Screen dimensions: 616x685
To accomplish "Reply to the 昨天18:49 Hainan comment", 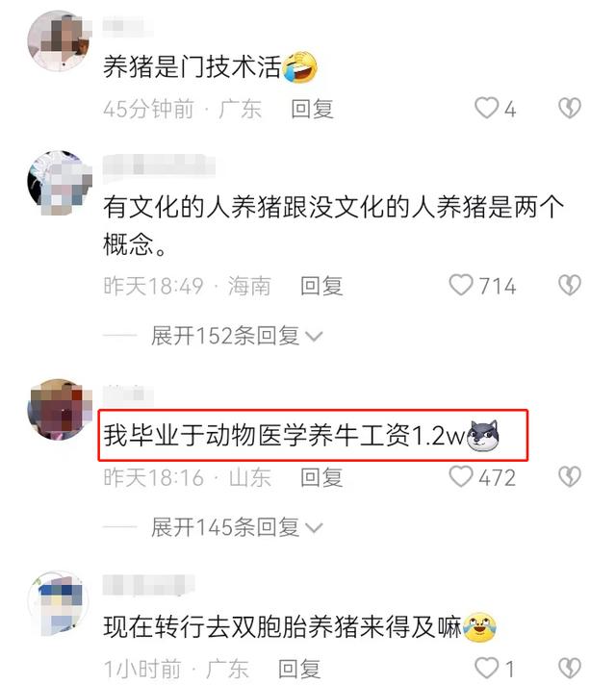I will pyautogui.click(x=321, y=286).
